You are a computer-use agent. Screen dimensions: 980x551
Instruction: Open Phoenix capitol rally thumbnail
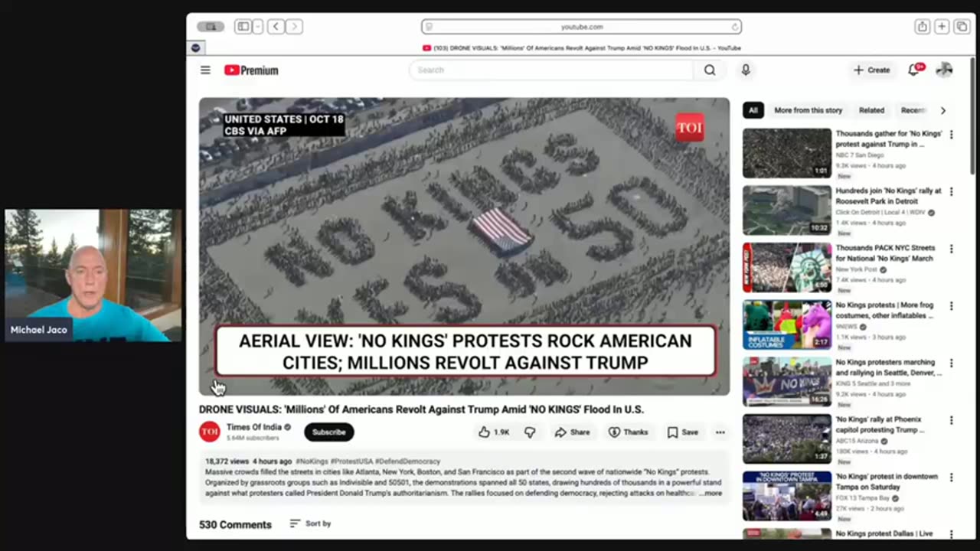coord(787,439)
